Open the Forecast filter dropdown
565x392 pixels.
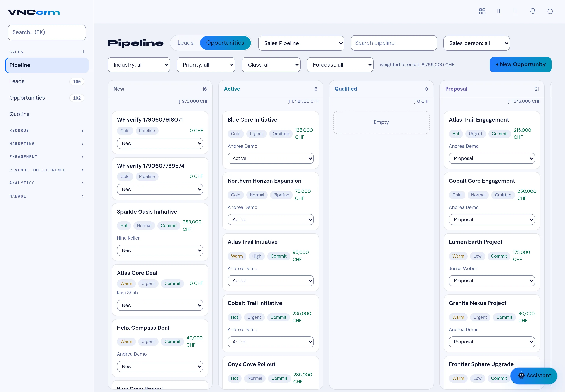point(340,65)
